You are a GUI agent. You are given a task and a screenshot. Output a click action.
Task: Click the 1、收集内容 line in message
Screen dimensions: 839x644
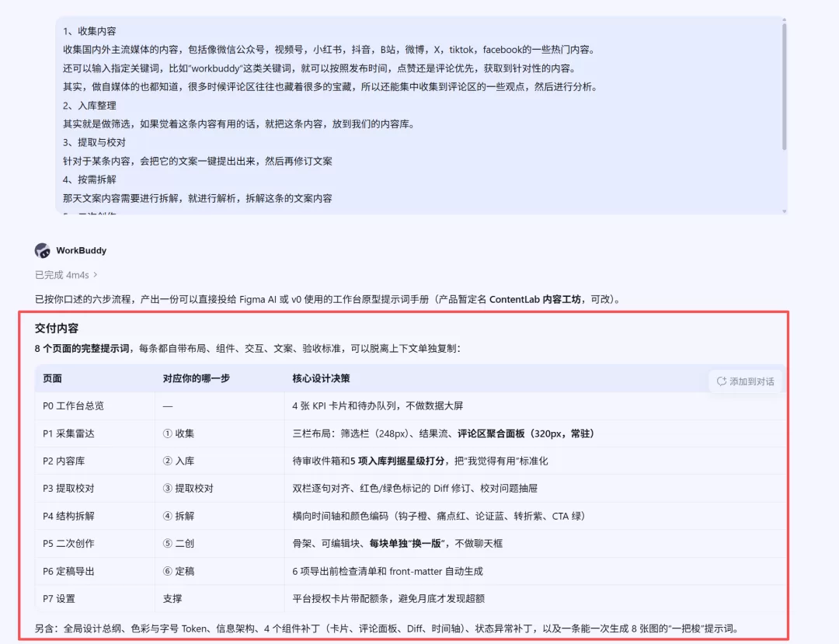[89, 31]
